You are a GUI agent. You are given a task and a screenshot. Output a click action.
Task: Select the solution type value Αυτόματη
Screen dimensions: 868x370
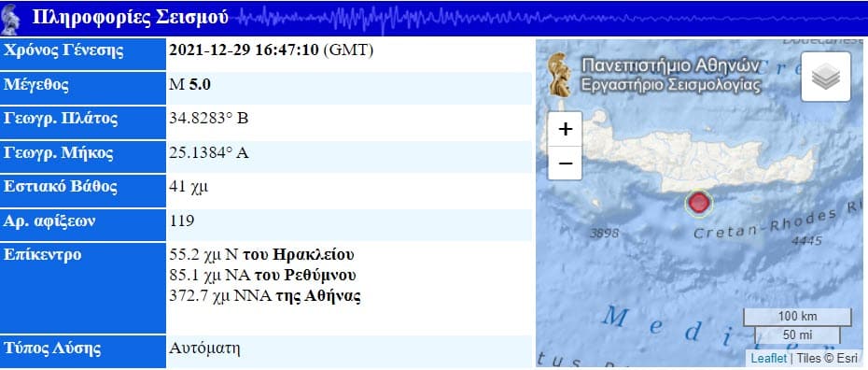tap(204, 349)
